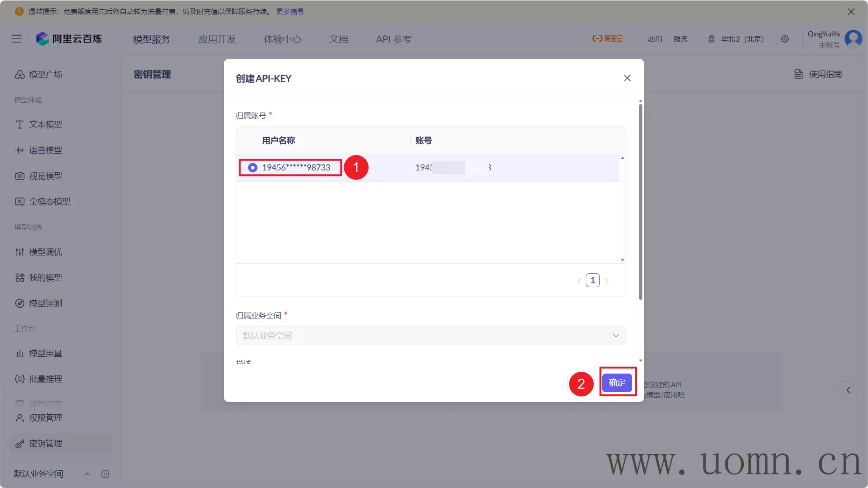
Task: Select the 19456******98733 account radio button
Action: (253, 167)
